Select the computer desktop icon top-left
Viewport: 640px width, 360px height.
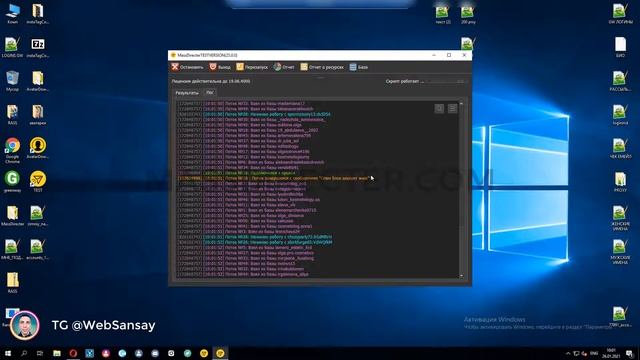coord(12,13)
